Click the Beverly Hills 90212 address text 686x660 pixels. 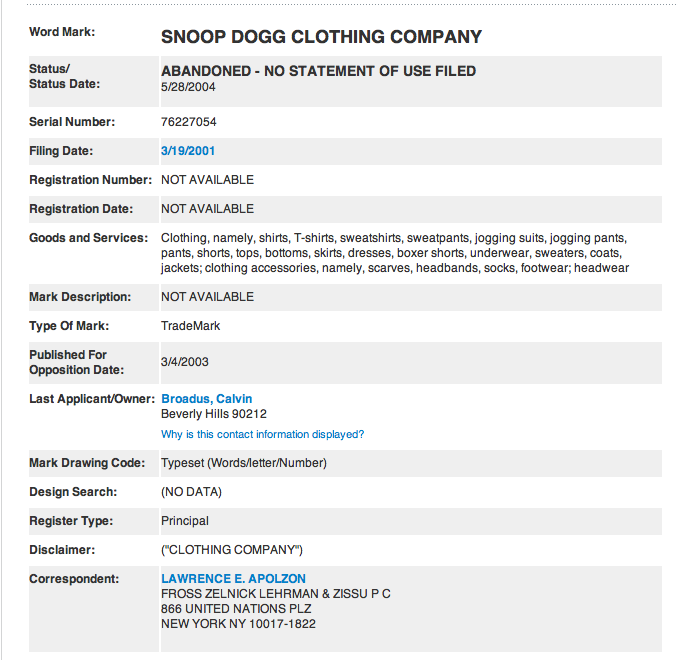[x=214, y=414]
